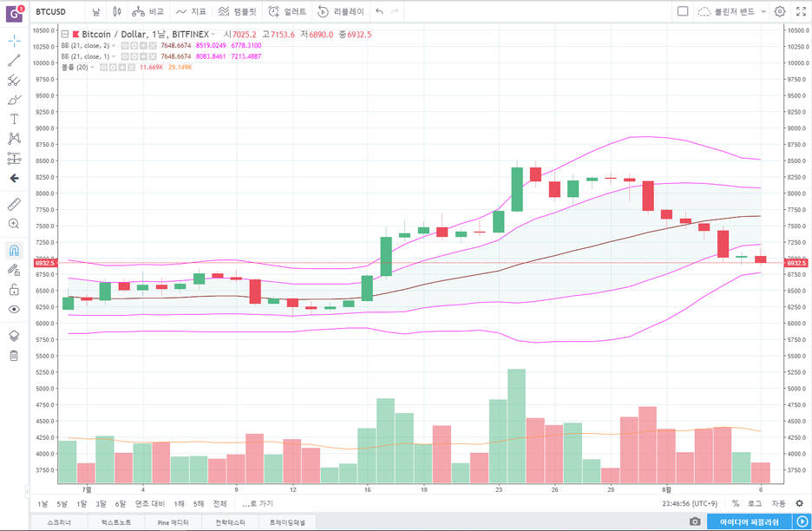Open settings for BB (21, close, 2)
Viewport: 812px width, 531px height.
point(134,46)
